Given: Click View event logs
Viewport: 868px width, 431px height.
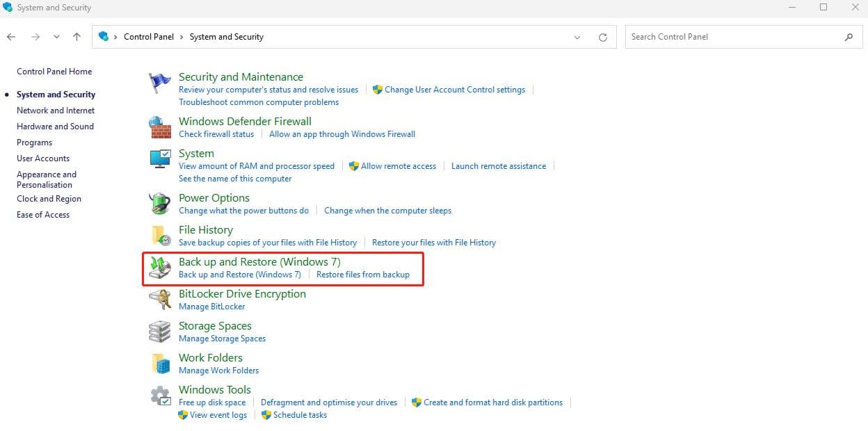Looking at the screenshot, I should click(218, 415).
